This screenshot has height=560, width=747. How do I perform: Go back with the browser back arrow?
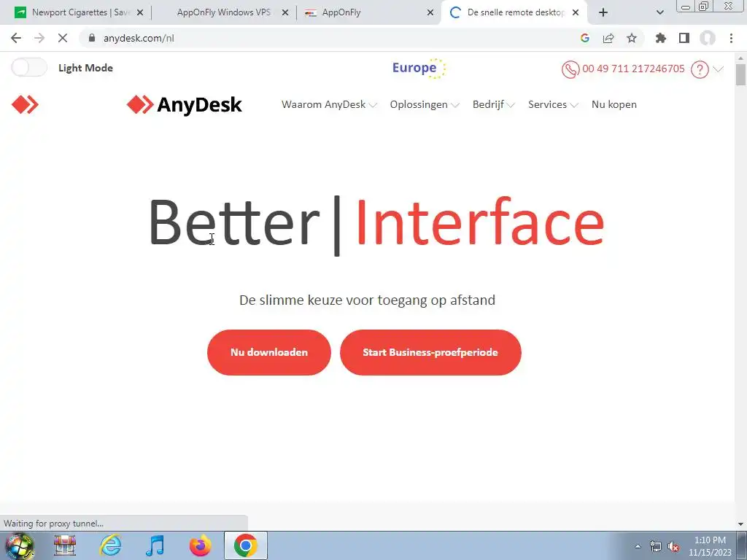(x=16, y=38)
